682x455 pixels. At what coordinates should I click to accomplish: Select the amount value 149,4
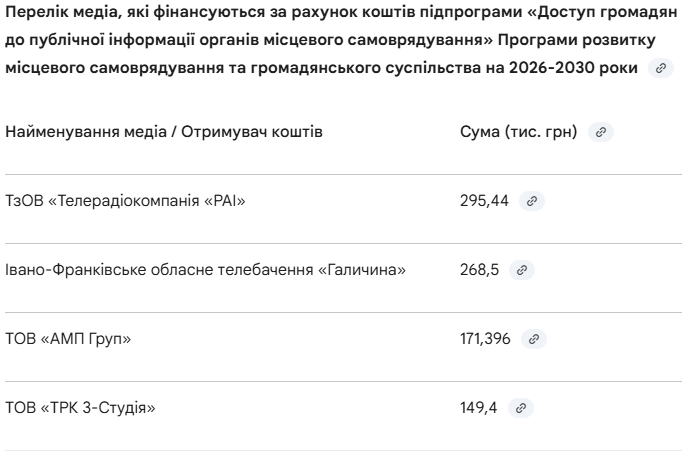pos(479,409)
